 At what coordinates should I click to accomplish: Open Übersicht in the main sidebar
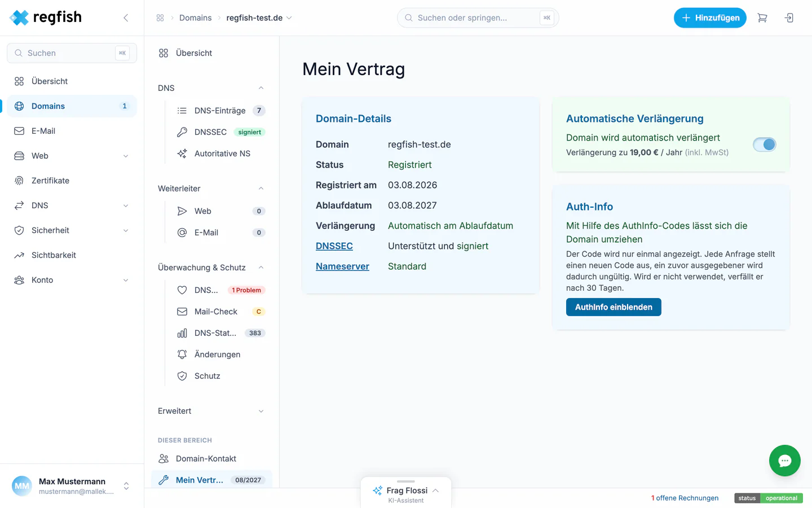72,81
